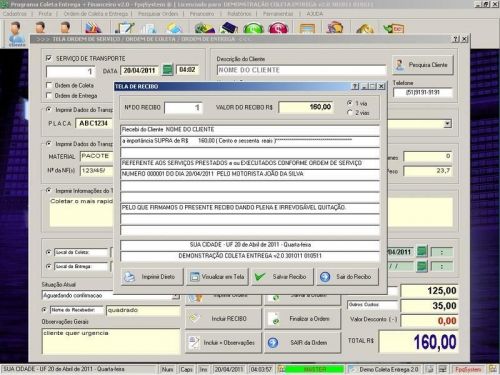Image resolution: width=500 pixels, height=375 pixels.
Task: Click help question mark on Tela de Recibo
Action: (x=355, y=86)
